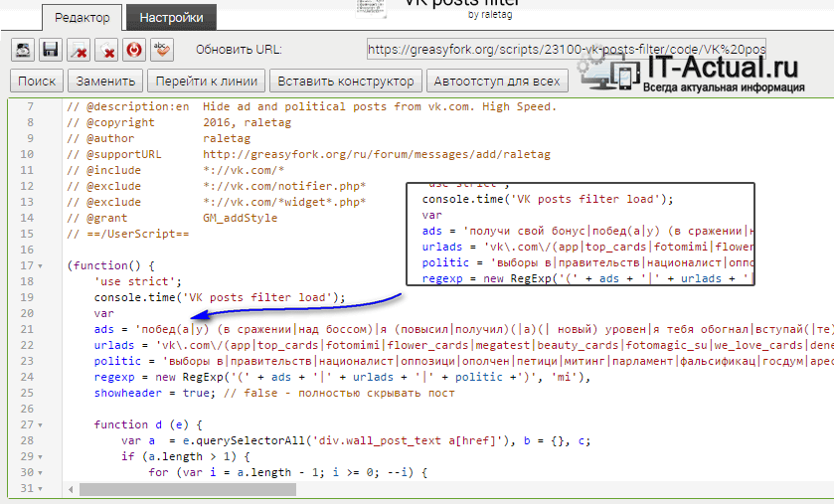This screenshot has height=504, width=834.
Task: Click 'GM_addStyle' on the @grant line
Action: (240, 218)
